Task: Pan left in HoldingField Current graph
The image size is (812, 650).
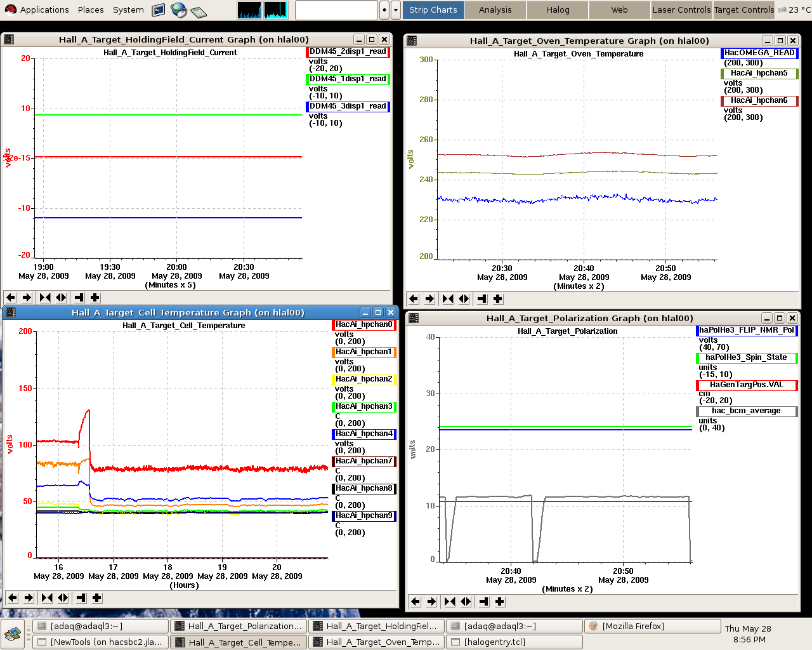Action: (x=11, y=298)
